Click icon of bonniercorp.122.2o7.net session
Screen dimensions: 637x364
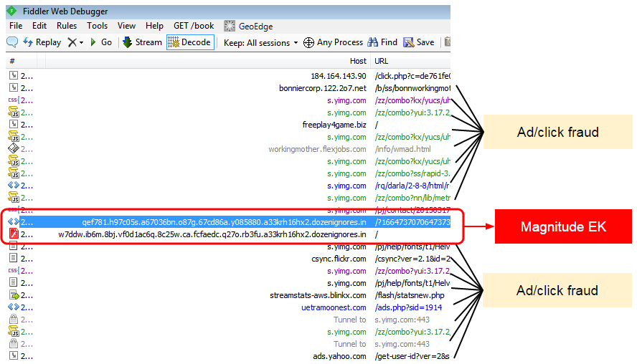pyautogui.click(x=14, y=87)
